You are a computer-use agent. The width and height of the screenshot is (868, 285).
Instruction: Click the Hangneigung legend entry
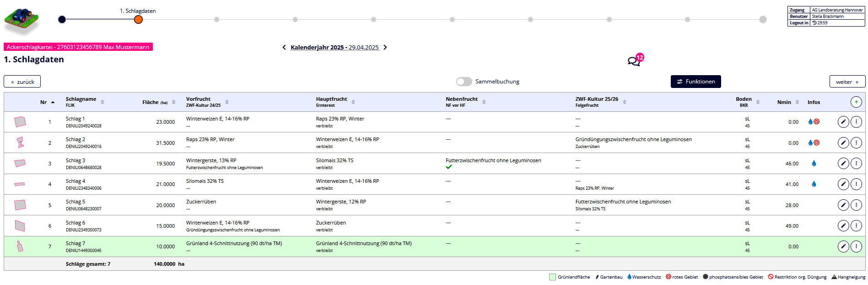point(848,277)
